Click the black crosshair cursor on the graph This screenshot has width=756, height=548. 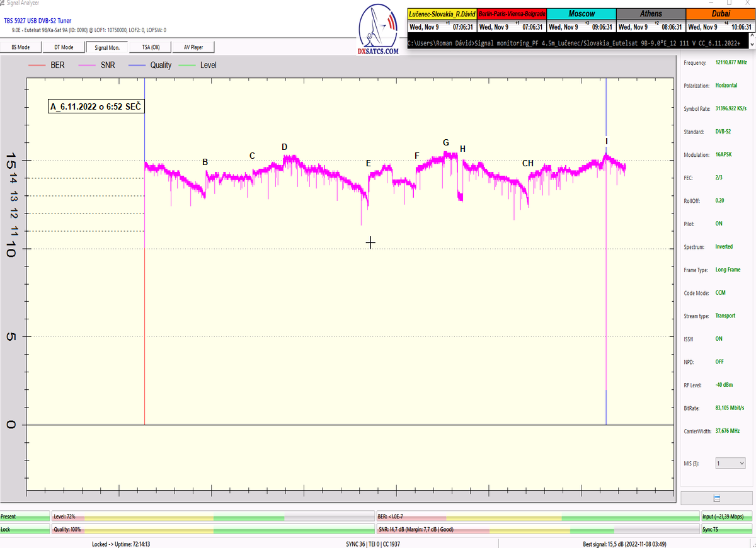(x=370, y=243)
